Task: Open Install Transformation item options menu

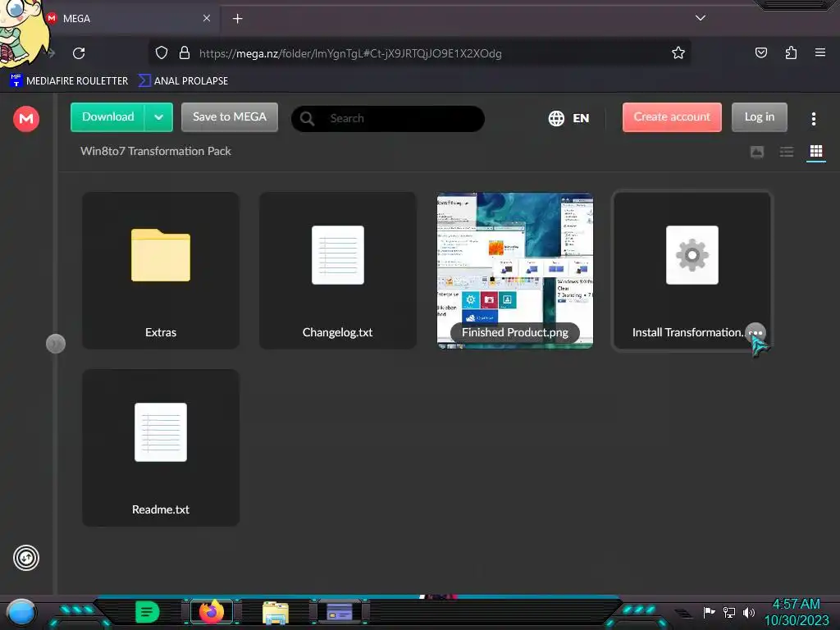Action: (x=756, y=333)
